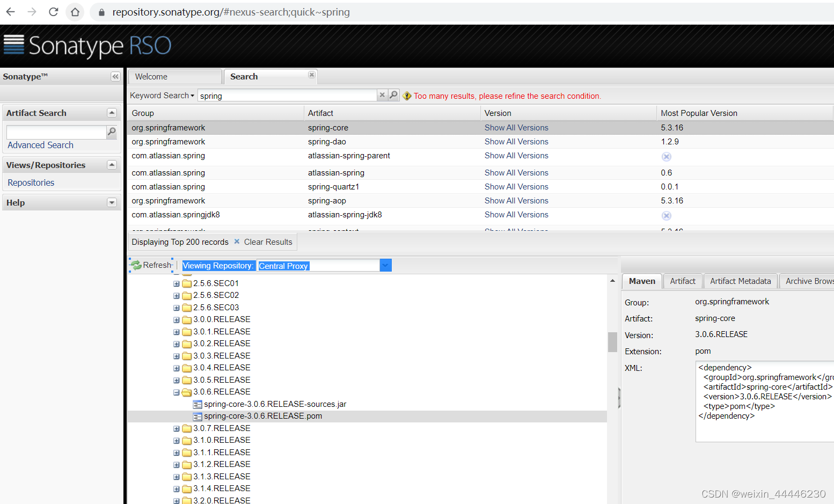Select the 2.5.6.SEC03 folder icon

pos(187,308)
